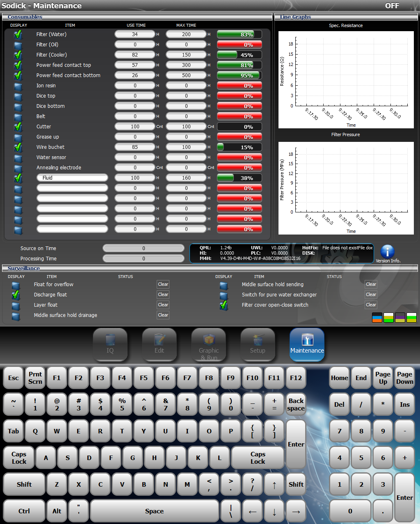Click the Alt key
The image size is (420, 524).
pyautogui.click(x=57, y=511)
